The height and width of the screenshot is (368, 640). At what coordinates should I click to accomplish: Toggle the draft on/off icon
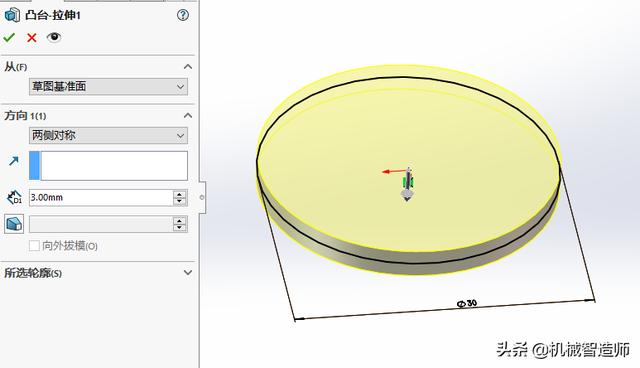coord(14,224)
